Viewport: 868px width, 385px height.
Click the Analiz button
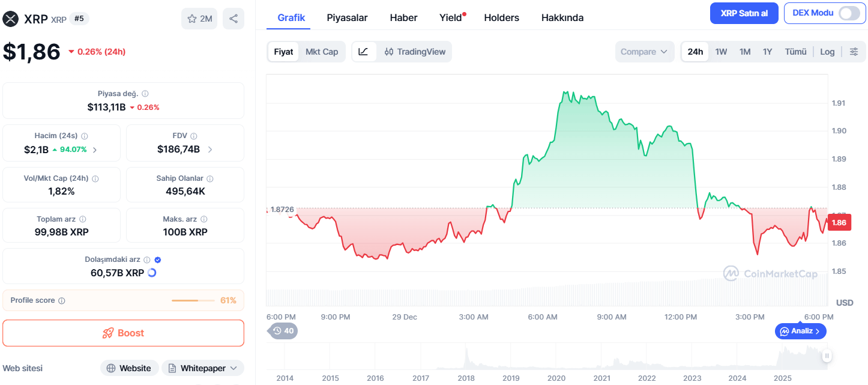(x=801, y=331)
